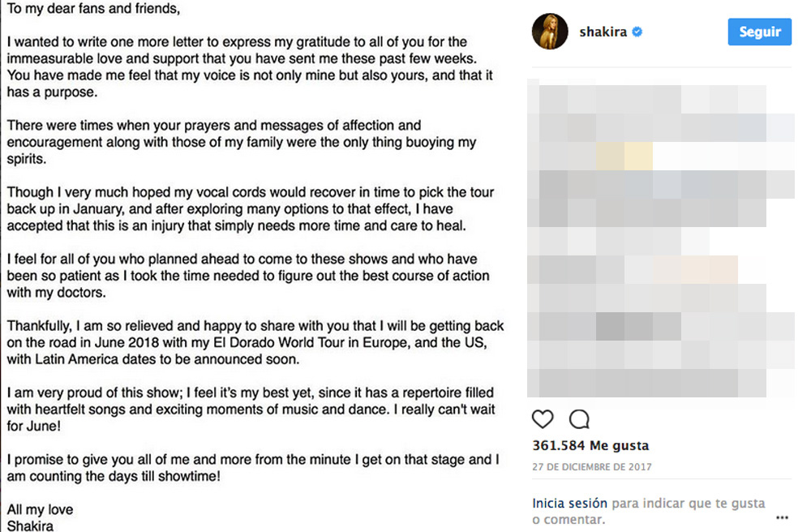
Task: Click the paragraph starting 'I promise to give'
Action: (x=253, y=468)
